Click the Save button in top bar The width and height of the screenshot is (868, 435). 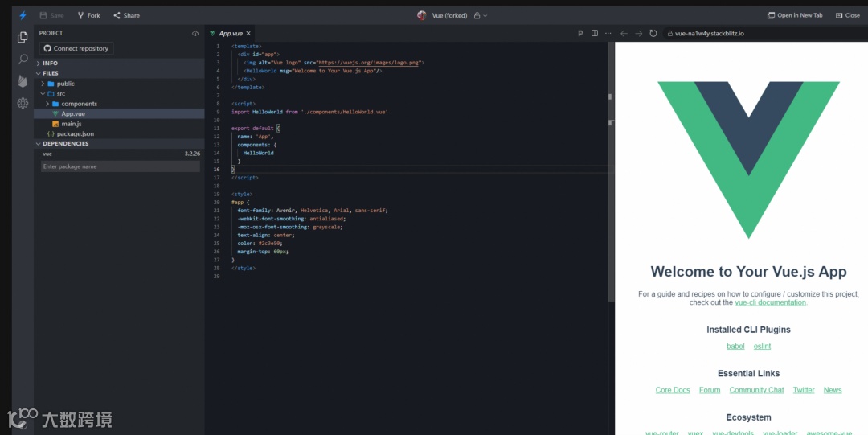tap(51, 15)
